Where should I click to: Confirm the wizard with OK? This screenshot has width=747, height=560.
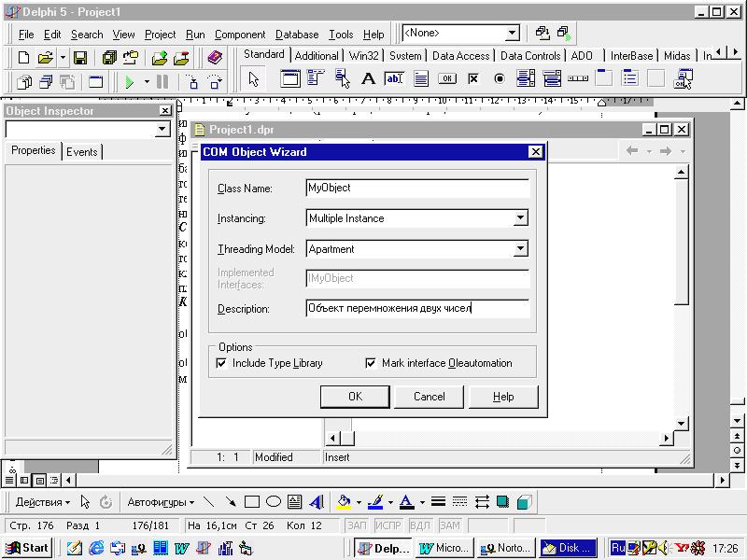coord(355,397)
